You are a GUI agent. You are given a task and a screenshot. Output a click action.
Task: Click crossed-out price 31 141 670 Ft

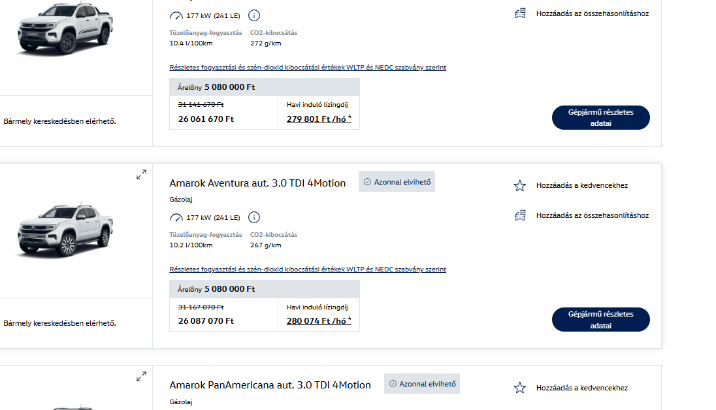click(201, 105)
